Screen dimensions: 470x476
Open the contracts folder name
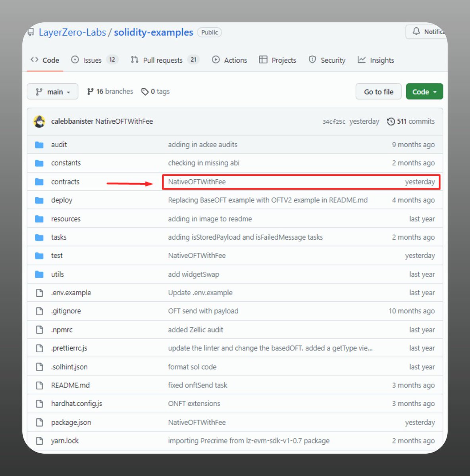point(65,182)
